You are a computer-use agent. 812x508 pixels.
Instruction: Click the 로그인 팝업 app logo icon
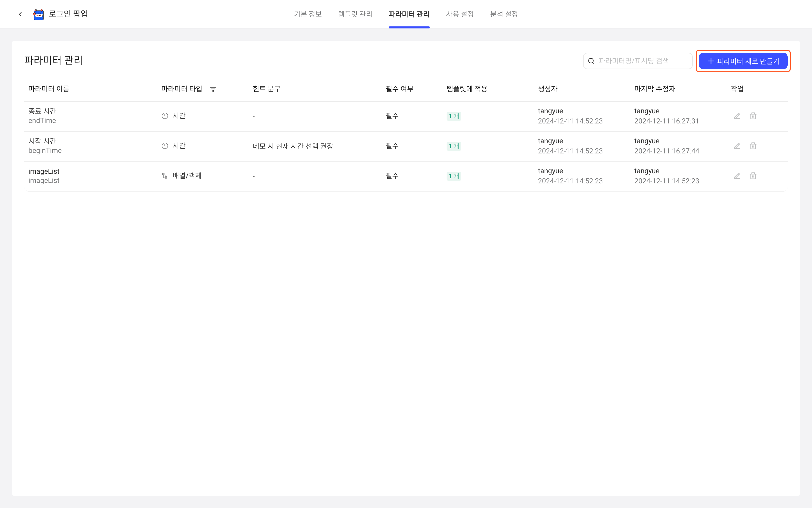(38, 14)
